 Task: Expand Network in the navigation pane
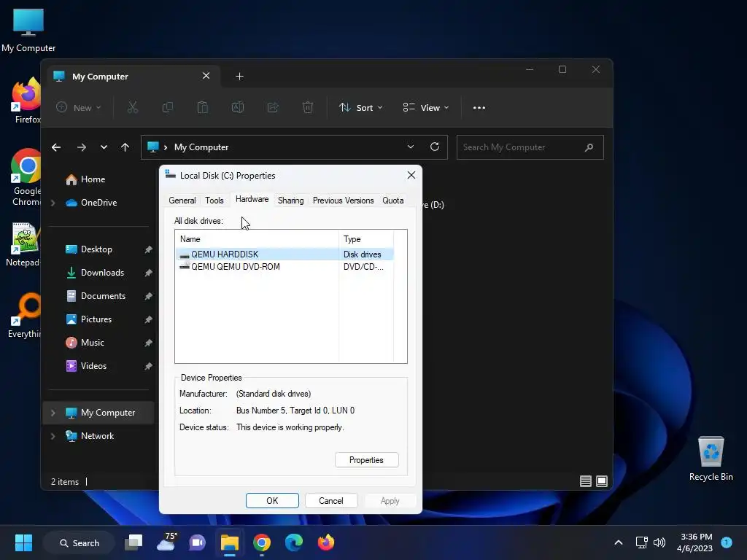[53, 436]
